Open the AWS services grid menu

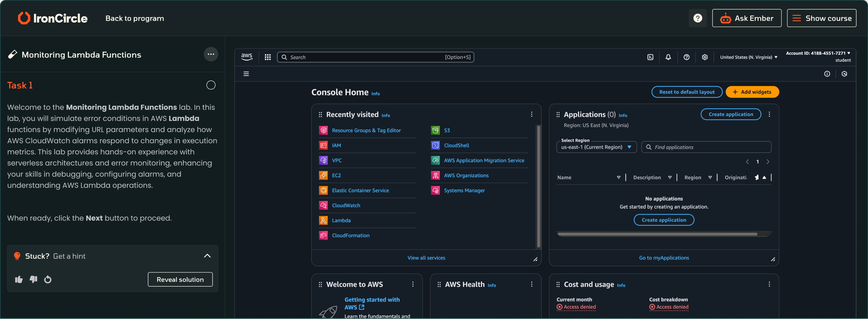click(267, 57)
